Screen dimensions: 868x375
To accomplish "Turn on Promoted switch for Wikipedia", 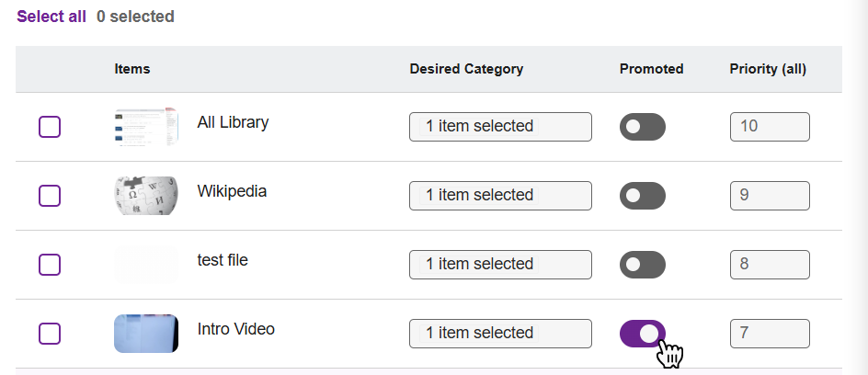I will [x=642, y=195].
